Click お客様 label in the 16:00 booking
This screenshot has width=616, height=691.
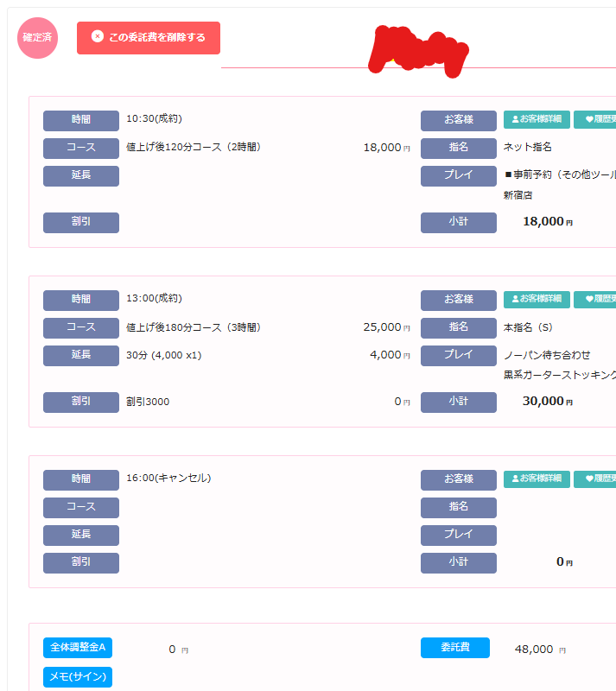[x=458, y=479]
